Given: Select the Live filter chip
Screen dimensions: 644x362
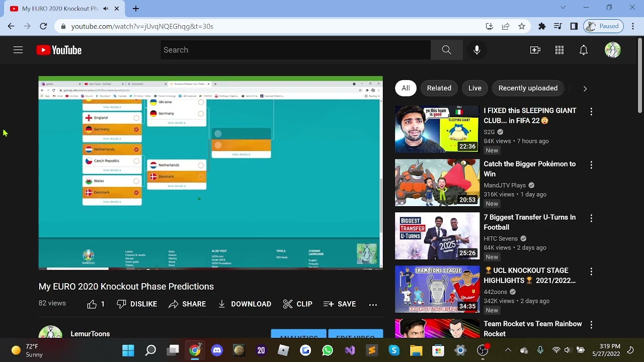Looking at the screenshot, I should [475, 88].
